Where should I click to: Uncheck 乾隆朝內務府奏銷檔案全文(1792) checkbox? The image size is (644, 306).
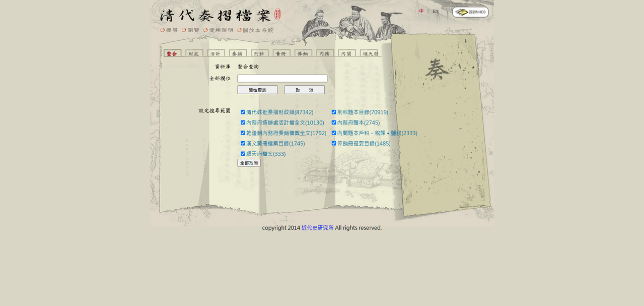[243, 133]
